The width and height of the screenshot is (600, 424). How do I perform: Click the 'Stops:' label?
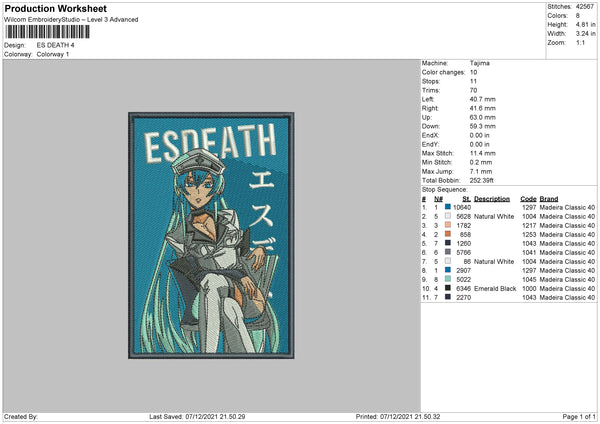tap(431, 81)
